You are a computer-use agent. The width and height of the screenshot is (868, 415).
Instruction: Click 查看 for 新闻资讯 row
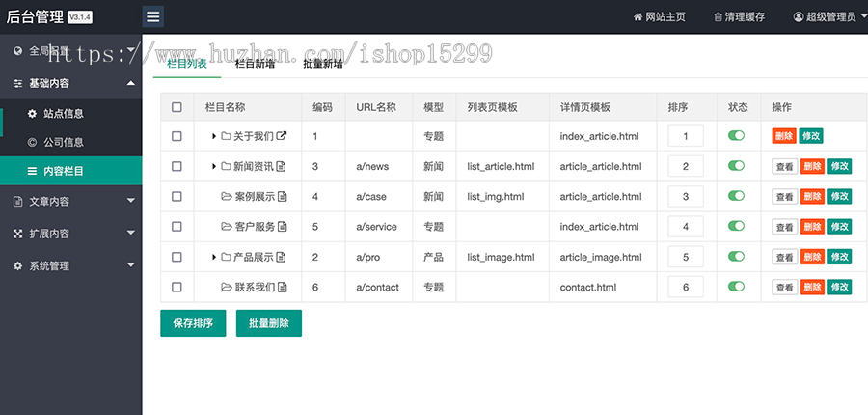pyautogui.click(x=785, y=166)
